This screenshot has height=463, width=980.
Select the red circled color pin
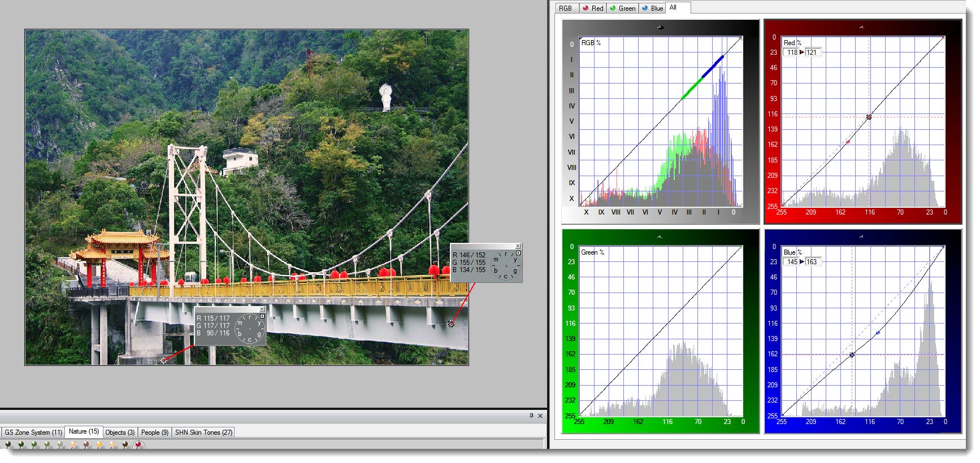(138, 444)
